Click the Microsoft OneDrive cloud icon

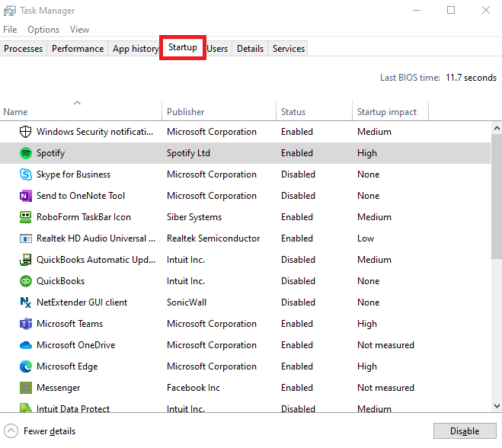click(26, 345)
